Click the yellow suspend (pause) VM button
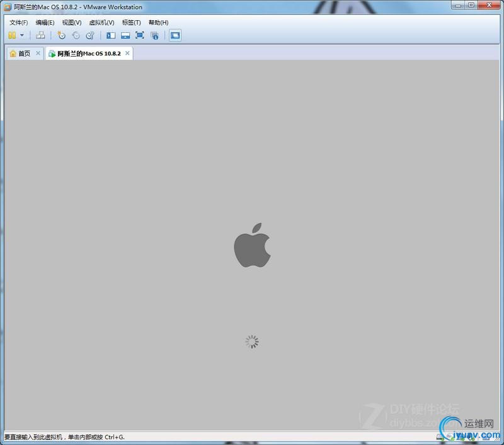 click(x=12, y=35)
